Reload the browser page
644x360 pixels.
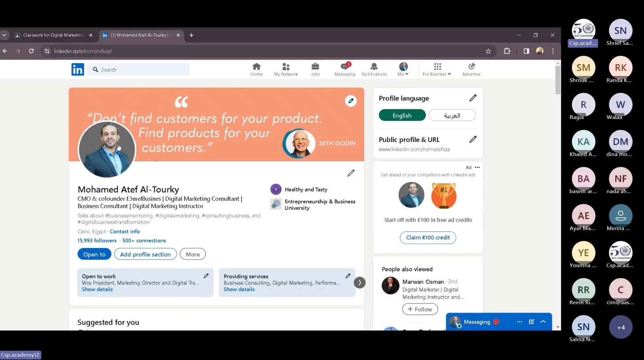31,51
